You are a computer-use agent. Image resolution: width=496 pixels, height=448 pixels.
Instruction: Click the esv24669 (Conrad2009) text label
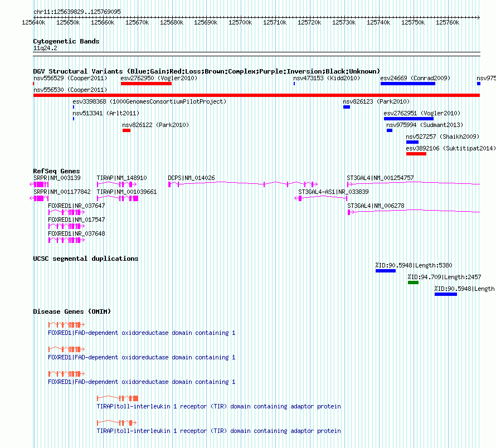point(415,78)
